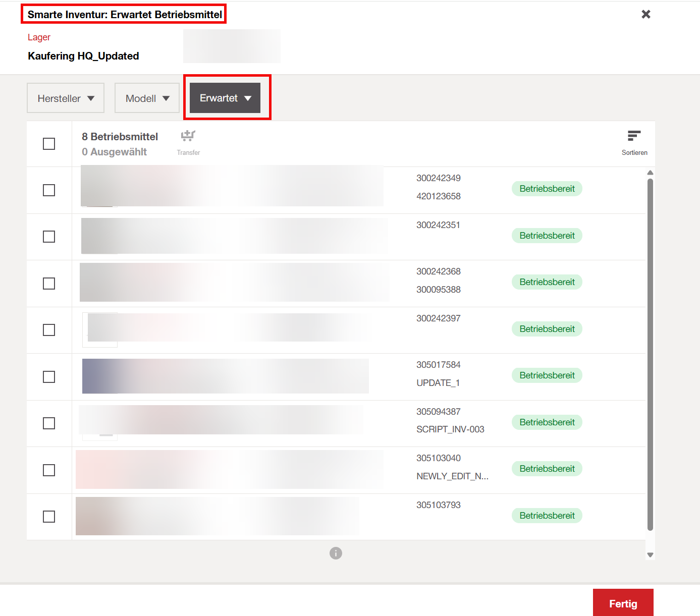Select checkbox for item 305017584

[x=49, y=377]
